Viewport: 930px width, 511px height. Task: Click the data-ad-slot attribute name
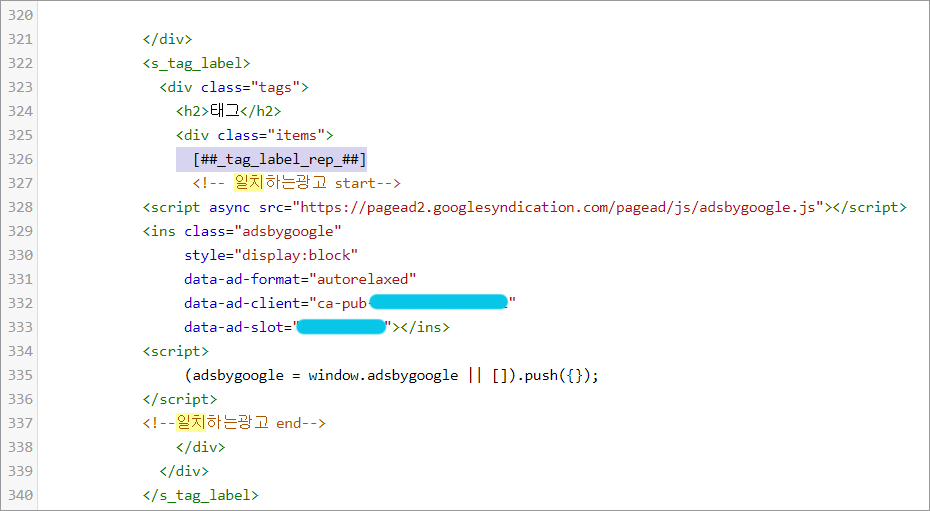234,327
